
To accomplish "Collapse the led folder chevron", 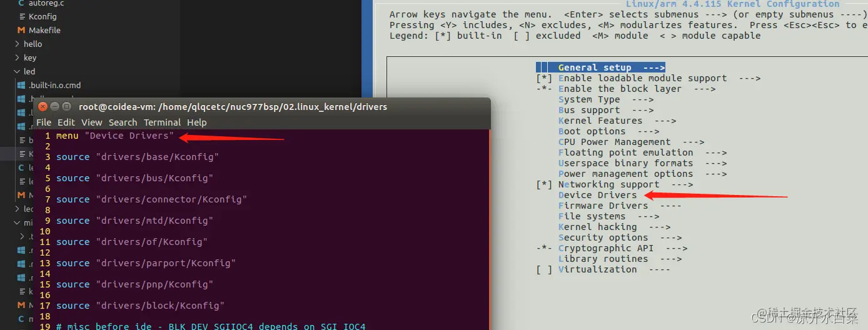I will 17,71.
